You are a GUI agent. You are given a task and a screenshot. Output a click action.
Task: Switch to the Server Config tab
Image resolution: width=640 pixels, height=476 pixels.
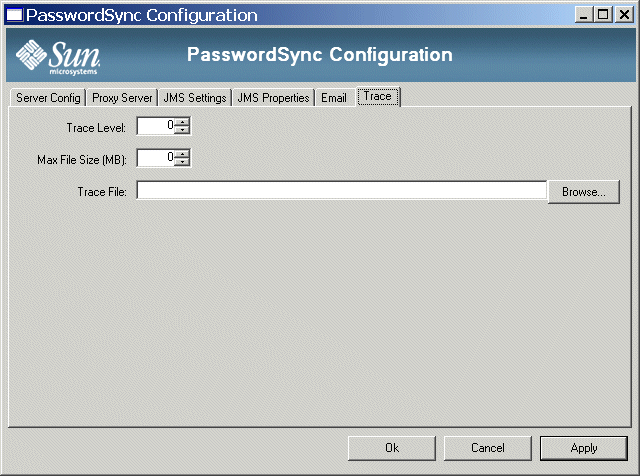click(48, 98)
